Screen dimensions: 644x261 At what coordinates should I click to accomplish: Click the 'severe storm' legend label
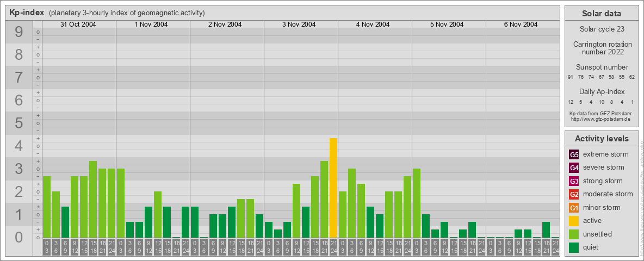click(x=604, y=167)
